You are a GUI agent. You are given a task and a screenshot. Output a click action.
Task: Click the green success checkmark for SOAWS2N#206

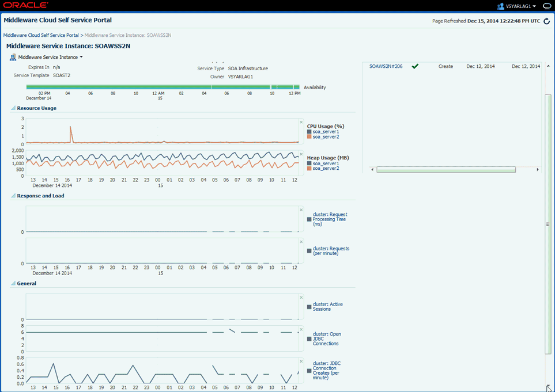(x=415, y=66)
